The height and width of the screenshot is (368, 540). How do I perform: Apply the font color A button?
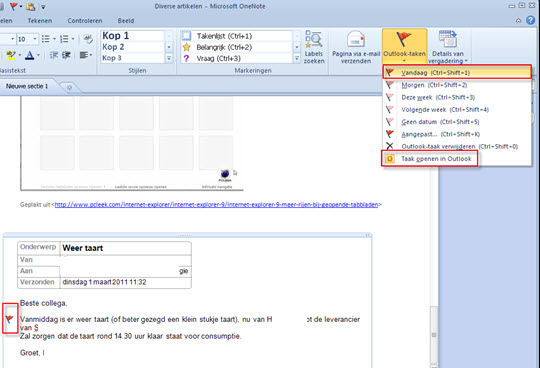click(x=30, y=55)
